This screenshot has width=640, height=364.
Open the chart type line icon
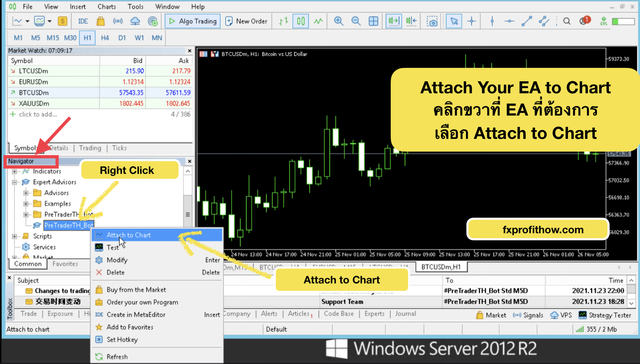17,21
